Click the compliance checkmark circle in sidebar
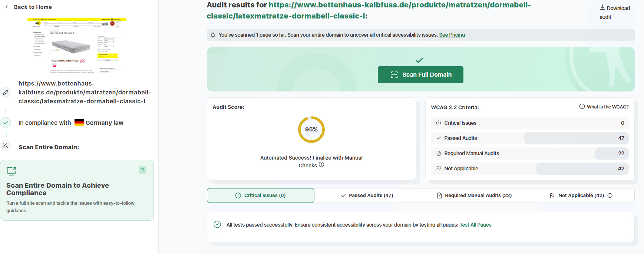The image size is (644, 254). (6, 123)
